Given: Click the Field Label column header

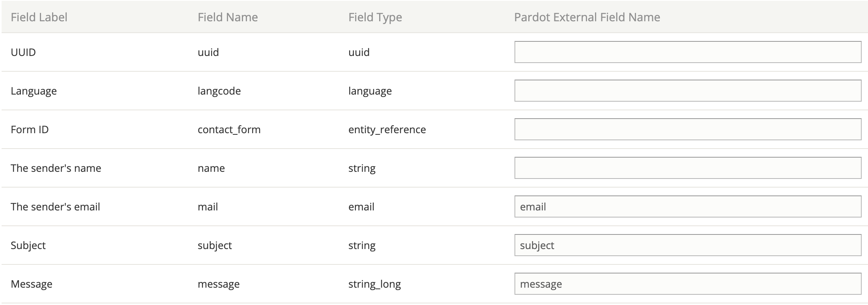Looking at the screenshot, I should click(x=39, y=17).
